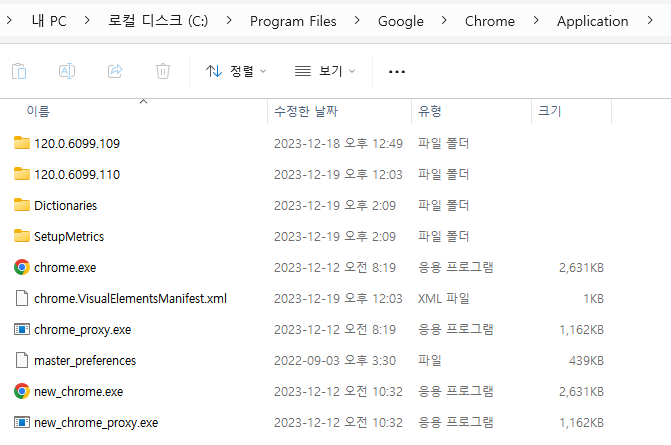
Task: Expand chevron before 내 PC breadcrumb
Action: 9,20
